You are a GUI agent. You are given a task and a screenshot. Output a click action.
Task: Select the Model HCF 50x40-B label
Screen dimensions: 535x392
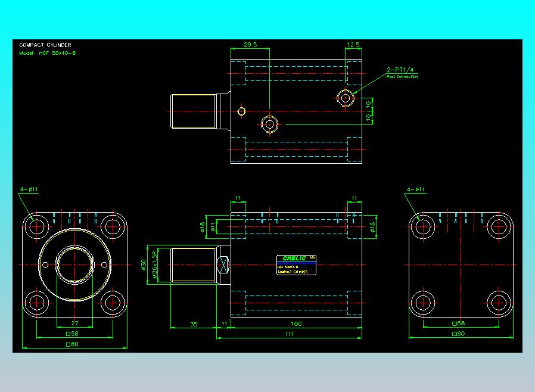[x=48, y=53]
